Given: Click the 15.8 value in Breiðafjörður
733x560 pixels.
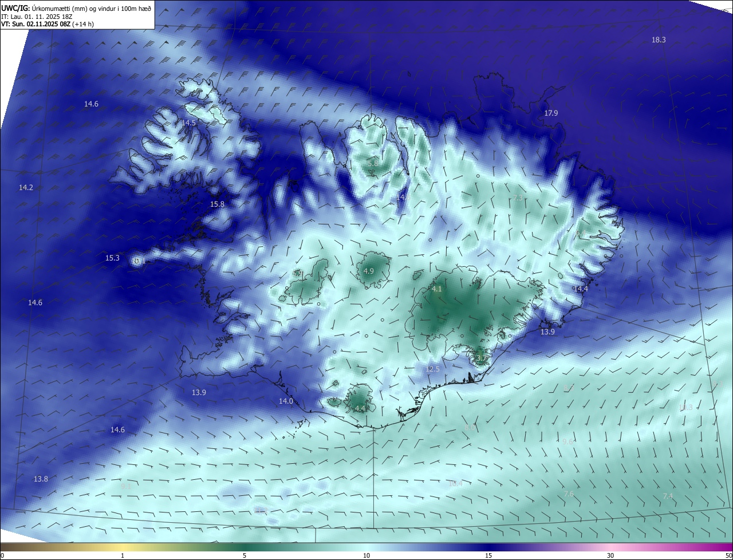Looking at the screenshot, I should coord(217,204).
